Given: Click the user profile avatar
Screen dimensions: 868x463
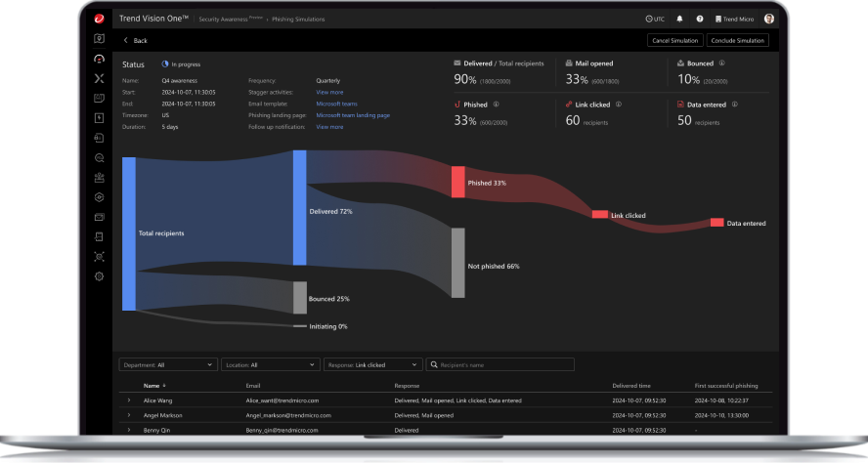Looking at the screenshot, I should click(x=768, y=19).
